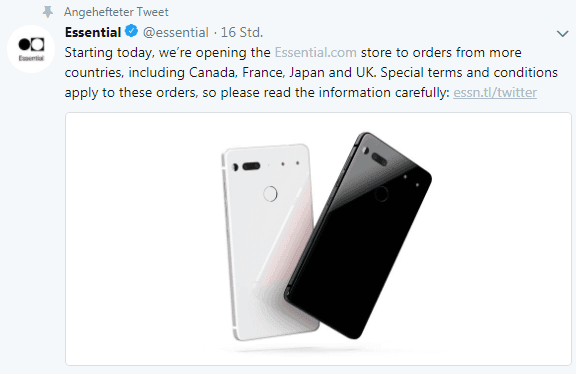
Task: Click the white phone's dual camera lens
Action: (251, 166)
